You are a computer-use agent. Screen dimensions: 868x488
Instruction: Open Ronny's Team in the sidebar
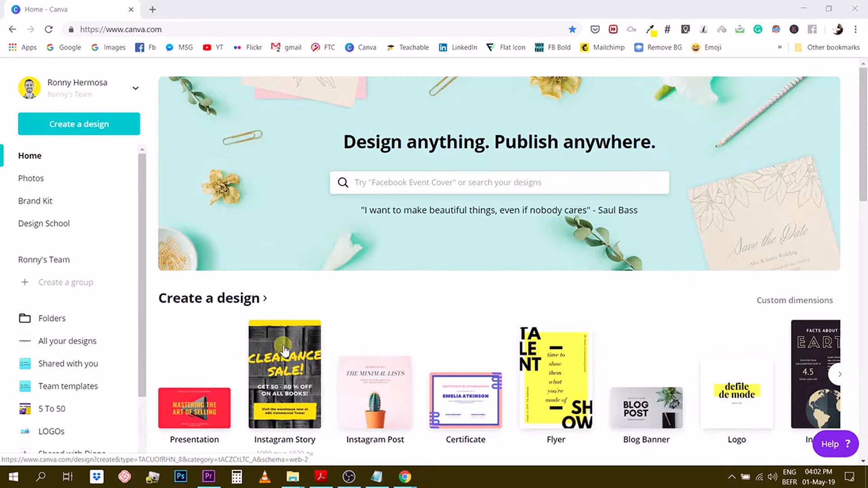44,259
